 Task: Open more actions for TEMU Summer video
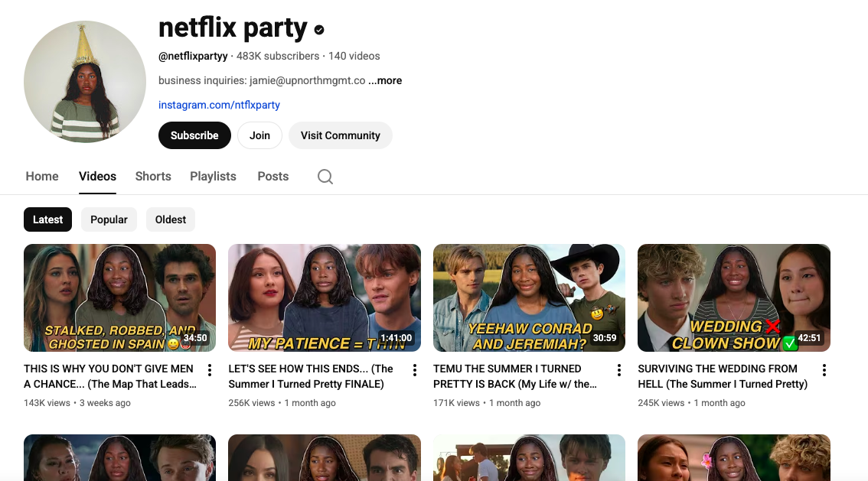[x=619, y=370]
